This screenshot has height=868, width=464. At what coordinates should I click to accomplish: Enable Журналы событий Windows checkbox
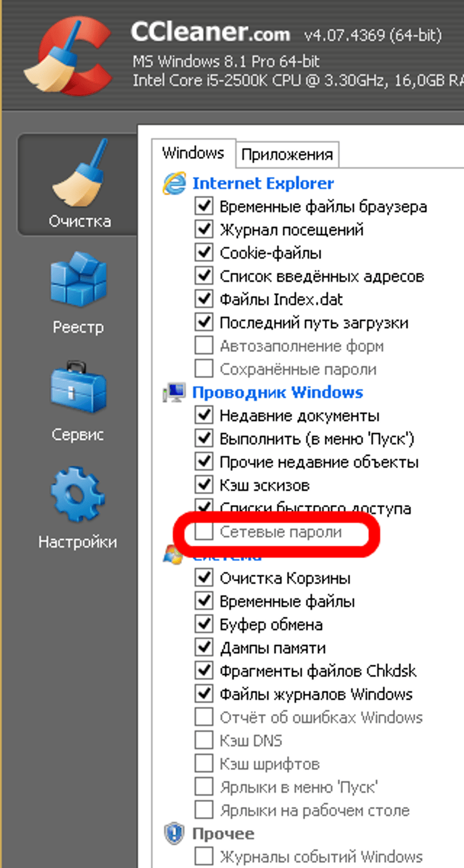pyautogui.click(x=204, y=856)
